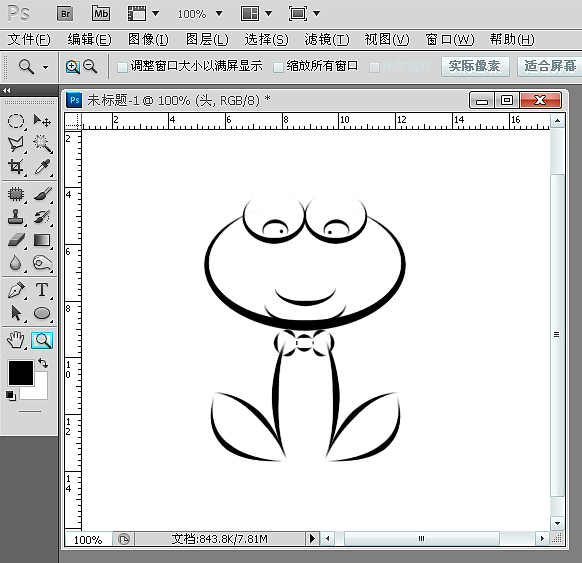Enable 调整窗口大小以满屏显示 checkbox
This screenshot has width=582, height=563.
(122, 67)
